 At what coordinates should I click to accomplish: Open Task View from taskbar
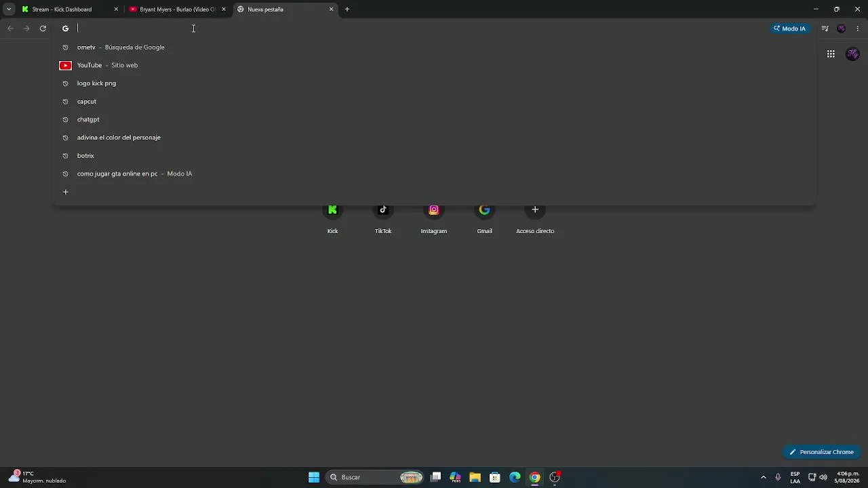pyautogui.click(x=436, y=477)
